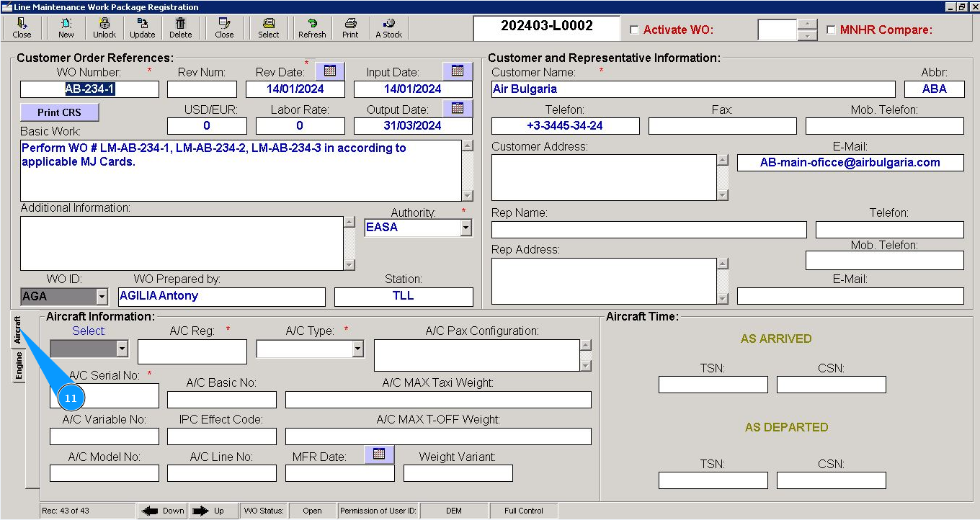Click the New toolbar icon

point(66,27)
